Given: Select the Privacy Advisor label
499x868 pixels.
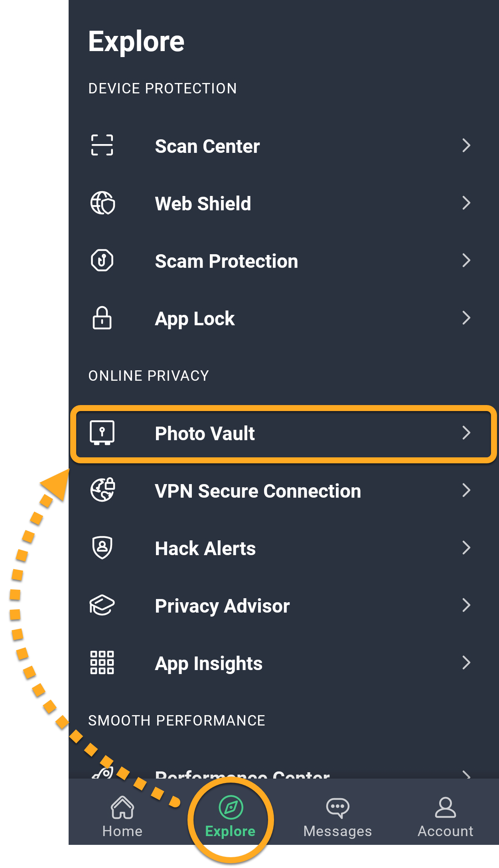Looking at the screenshot, I should pos(222,606).
